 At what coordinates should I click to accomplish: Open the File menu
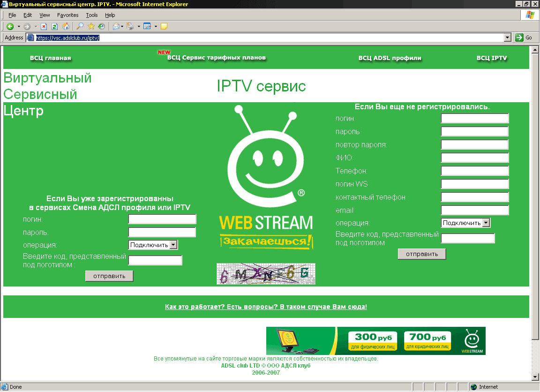point(12,15)
